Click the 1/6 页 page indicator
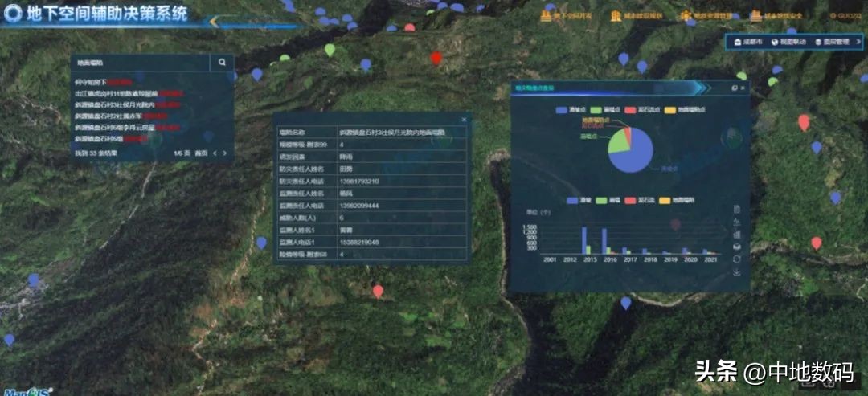Screen dimensions: 868x396 (182, 153)
